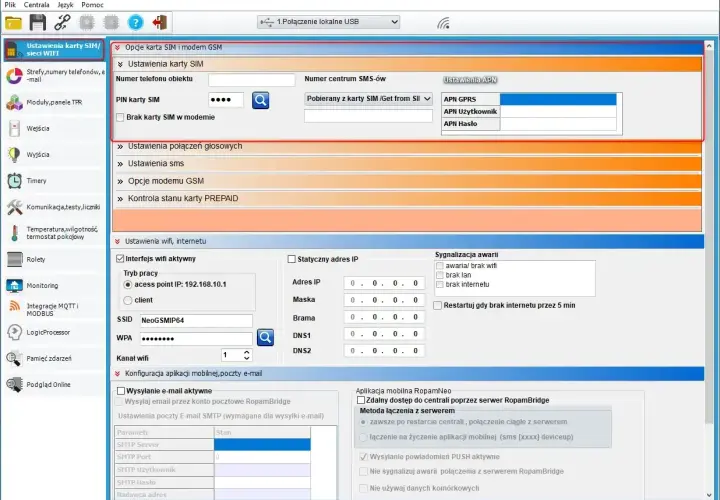Click the first greyed chip toolbar icon
720x500 pixels.
coord(87,22)
